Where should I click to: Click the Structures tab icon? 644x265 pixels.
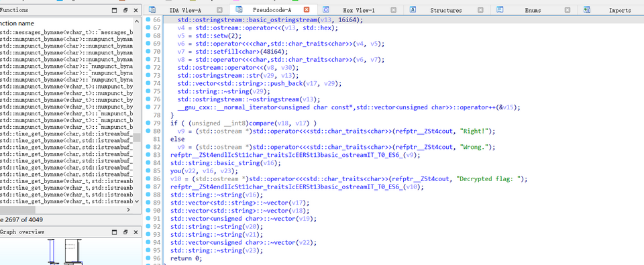click(x=413, y=10)
